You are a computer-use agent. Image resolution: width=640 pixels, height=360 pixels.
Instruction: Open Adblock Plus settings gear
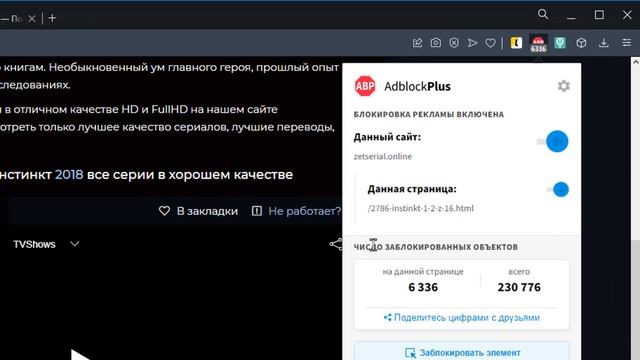click(564, 86)
